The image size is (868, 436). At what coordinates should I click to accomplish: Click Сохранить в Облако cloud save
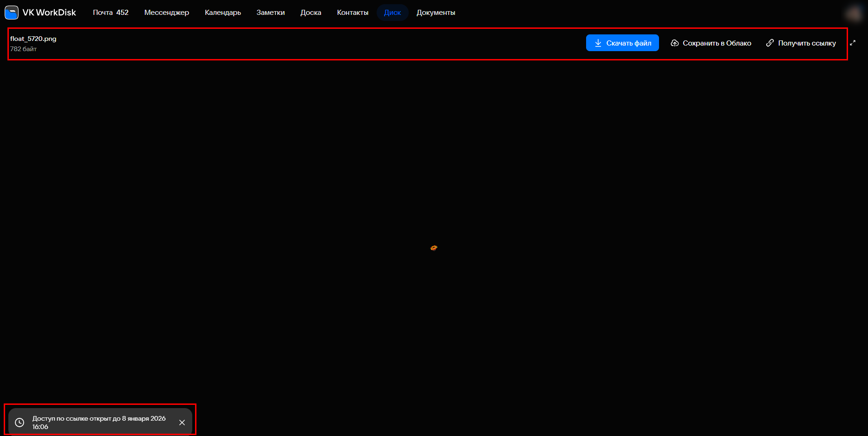pyautogui.click(x=711, y=43)
